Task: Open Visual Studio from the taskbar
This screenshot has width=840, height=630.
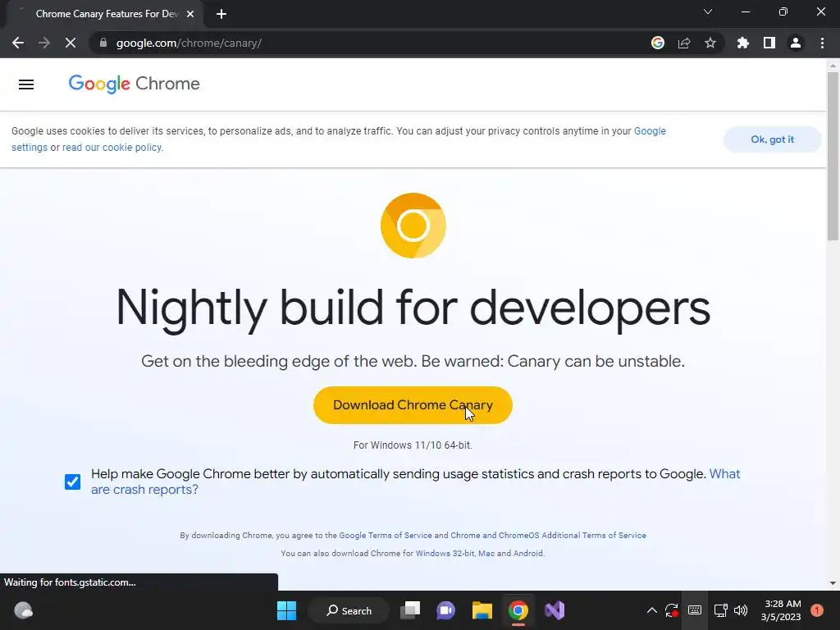Action: [x=555, y=610]
